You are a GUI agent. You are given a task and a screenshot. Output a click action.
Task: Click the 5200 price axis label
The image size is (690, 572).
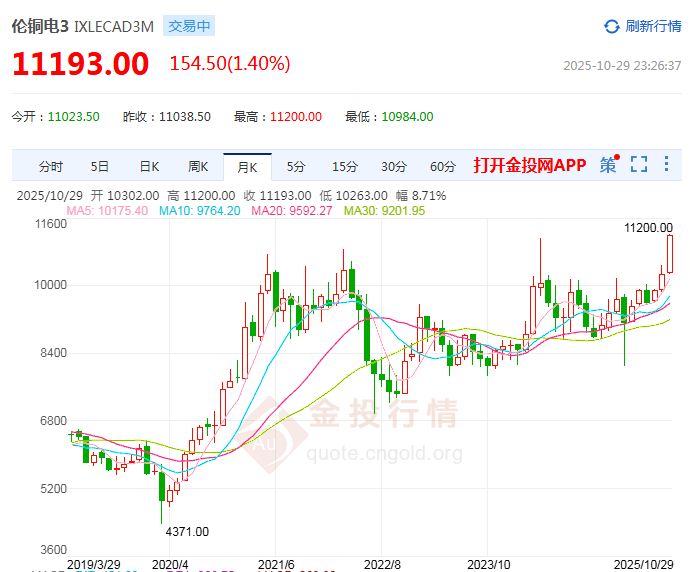click(53, 488)
